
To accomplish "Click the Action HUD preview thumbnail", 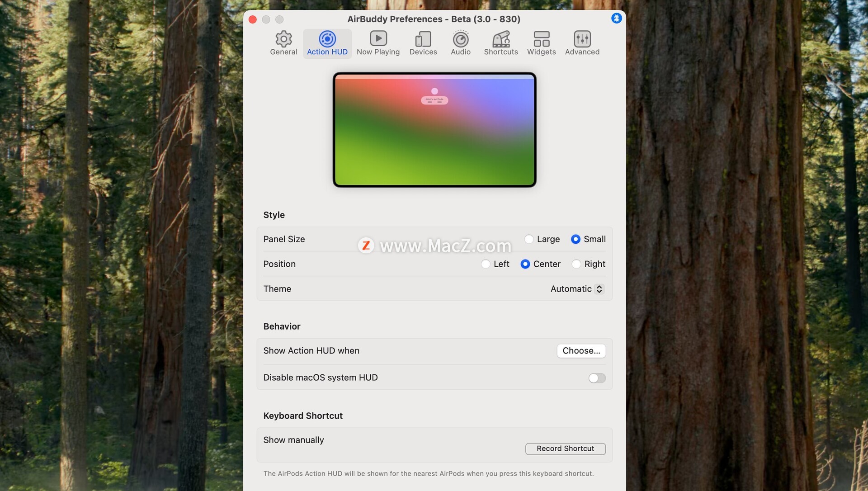I will 434,130.
